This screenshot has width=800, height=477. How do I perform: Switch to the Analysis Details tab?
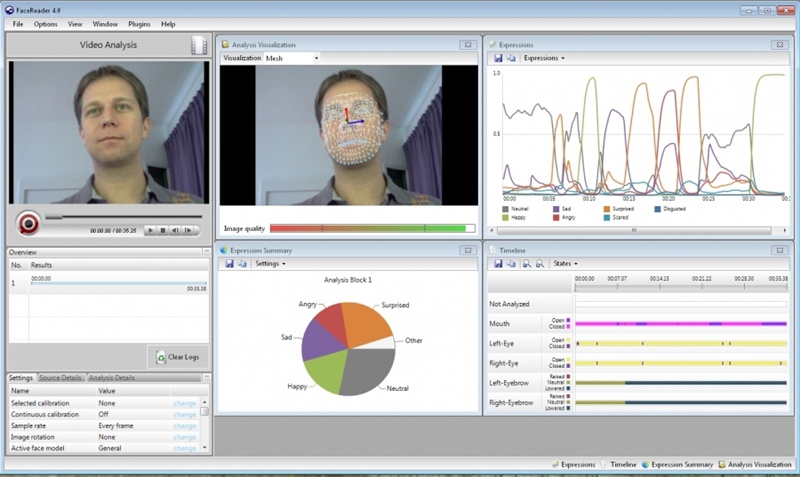click(x=111, y=378)
